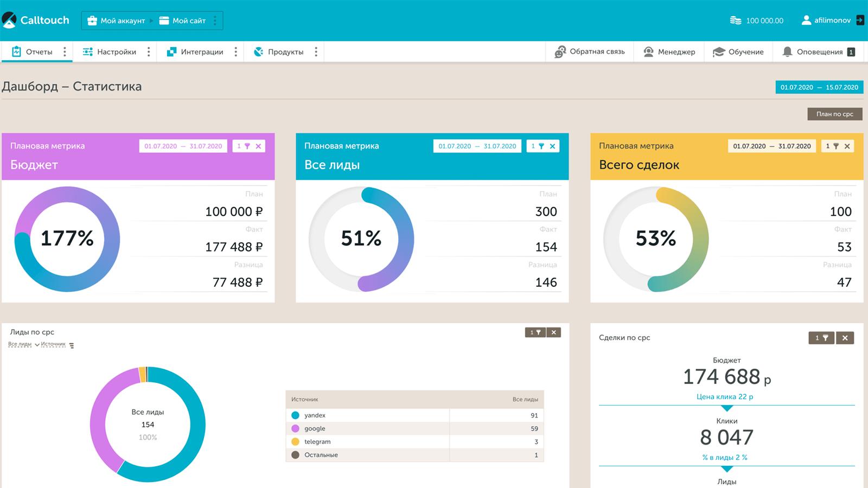The height and width of the screenshot is (488, 868).
Task: Open the Продукты menu
Action: click(278, 52)
